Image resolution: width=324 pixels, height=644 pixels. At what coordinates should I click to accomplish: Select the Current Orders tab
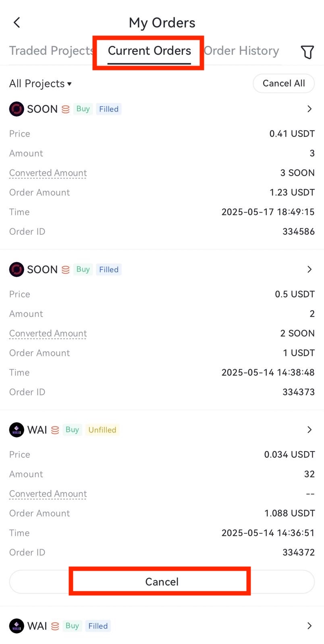tap(149, 51)
